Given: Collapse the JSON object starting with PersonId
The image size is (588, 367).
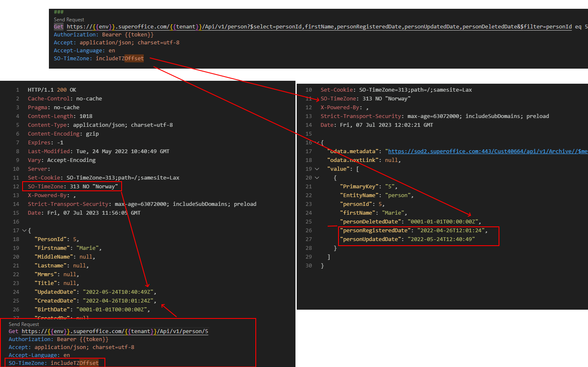Looking at the screenshot, I should [x=24, y=231].
